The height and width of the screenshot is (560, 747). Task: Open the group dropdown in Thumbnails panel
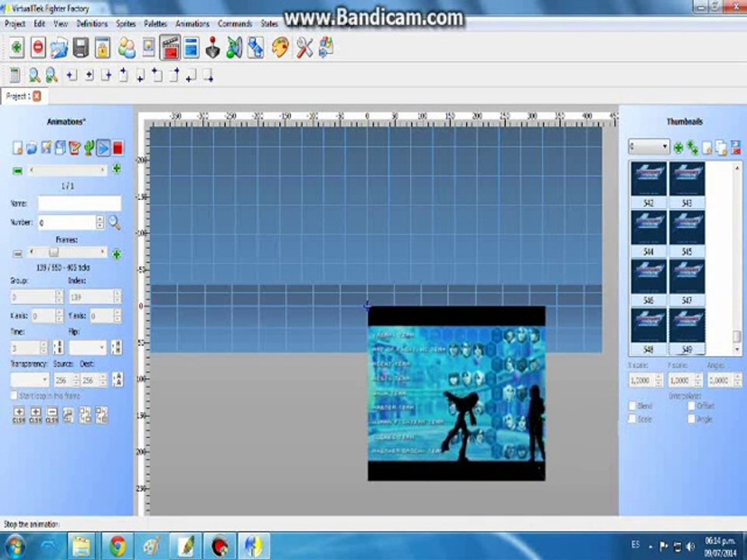649,147
